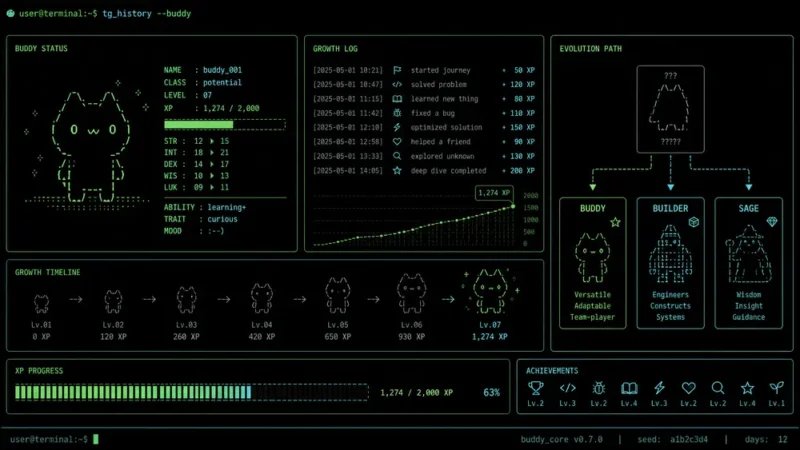Click the [2025-05-01 10:21] timestamp

(347, 70)
